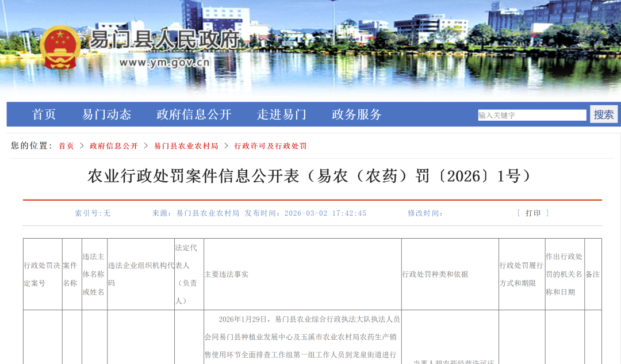Click the 法定代表人(负责人) column header

tap(189, 274)
